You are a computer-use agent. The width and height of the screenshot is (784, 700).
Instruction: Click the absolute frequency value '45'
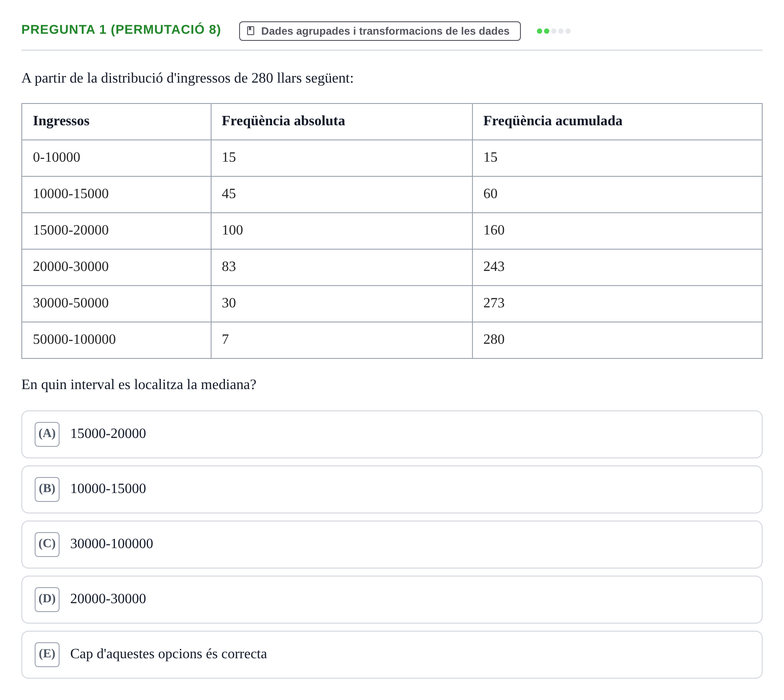pos(229,194)
